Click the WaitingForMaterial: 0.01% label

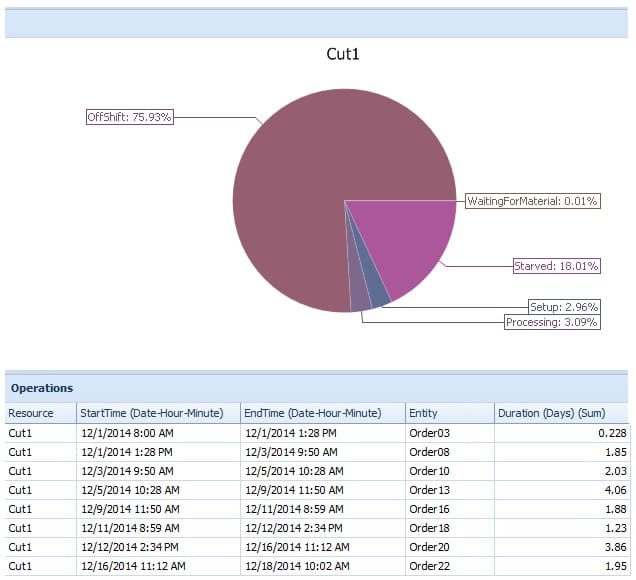533,201
